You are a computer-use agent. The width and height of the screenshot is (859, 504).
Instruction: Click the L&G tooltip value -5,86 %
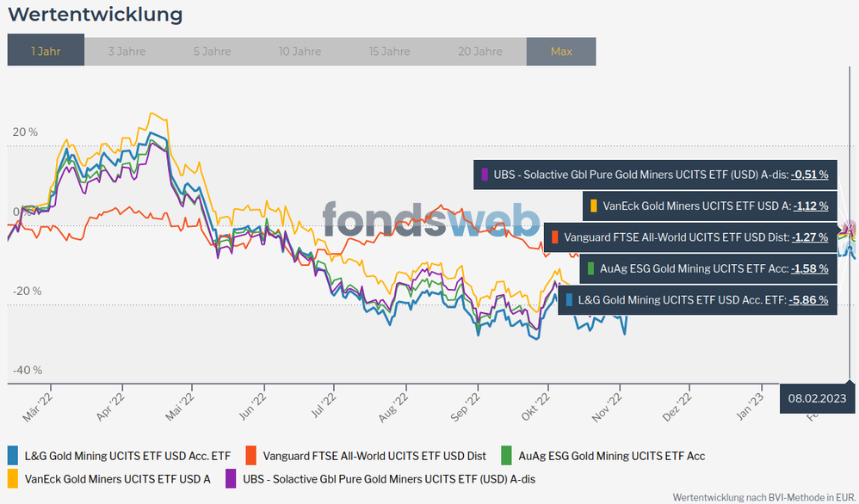coord(810,300)
